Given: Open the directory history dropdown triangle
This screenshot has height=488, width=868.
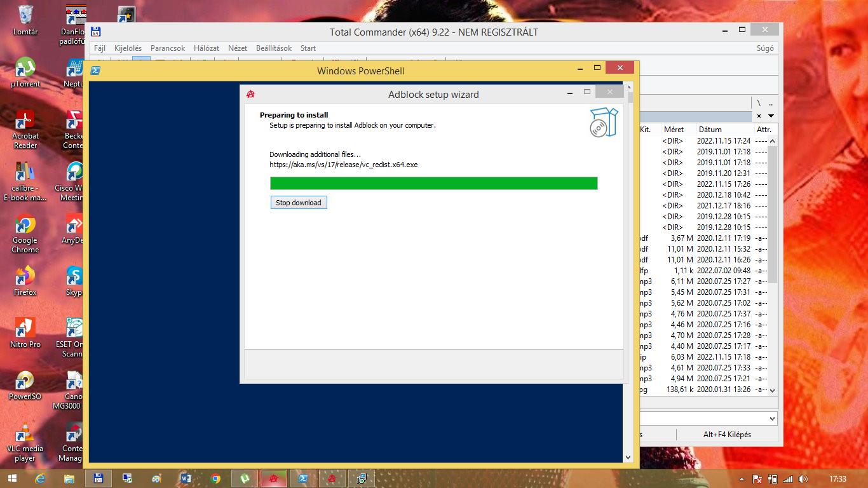Looking at the screenshot, I should pos(771,116).
